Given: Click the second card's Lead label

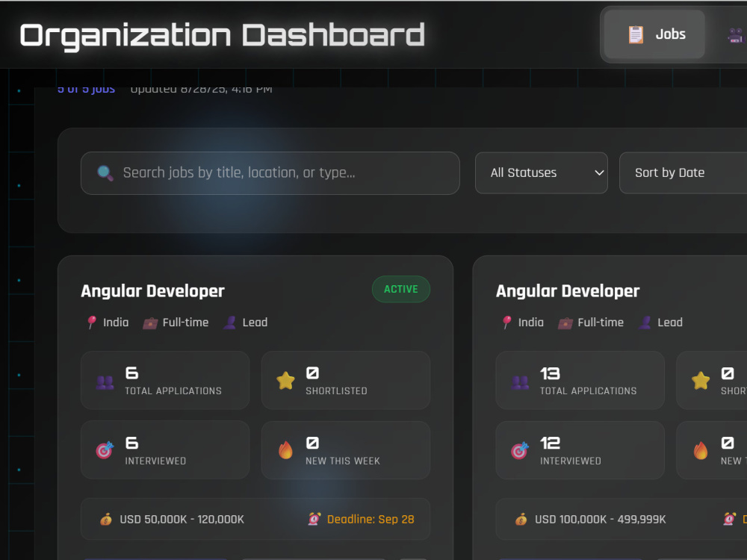Looking at the screenshot, I should tap(670, 323).
